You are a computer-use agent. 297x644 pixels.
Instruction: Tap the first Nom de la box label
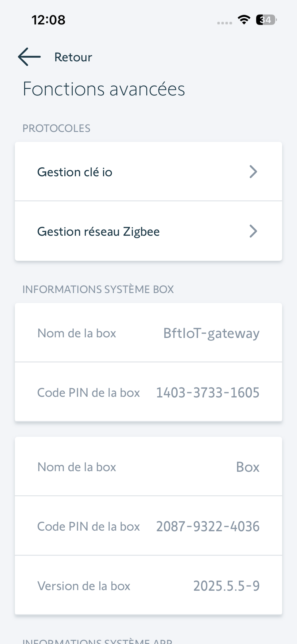pos(77,333)
